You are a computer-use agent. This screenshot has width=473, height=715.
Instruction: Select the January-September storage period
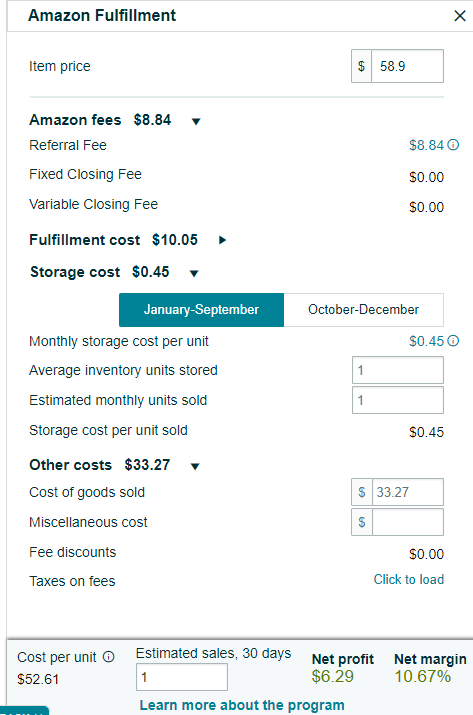click(x=201, y=310)
